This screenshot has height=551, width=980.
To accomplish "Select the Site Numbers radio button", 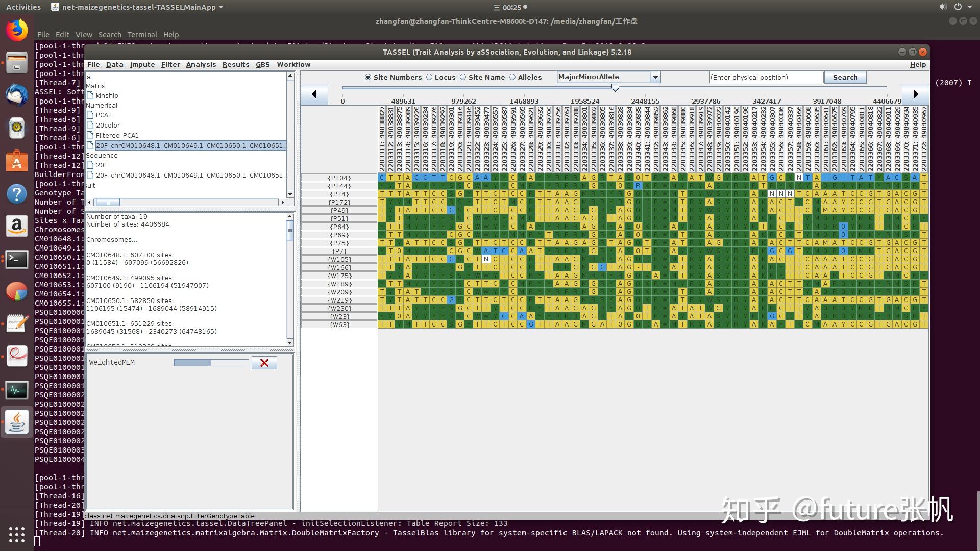I will tap(368, 78).
